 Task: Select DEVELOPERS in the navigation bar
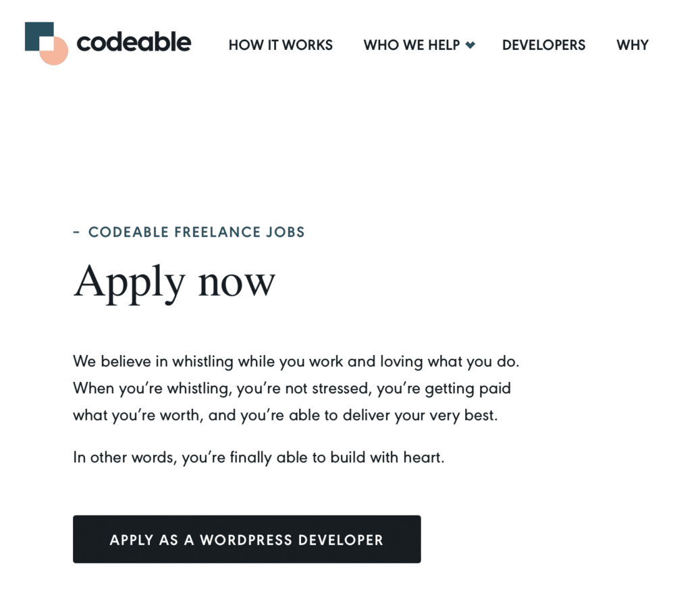coord(543,45)
